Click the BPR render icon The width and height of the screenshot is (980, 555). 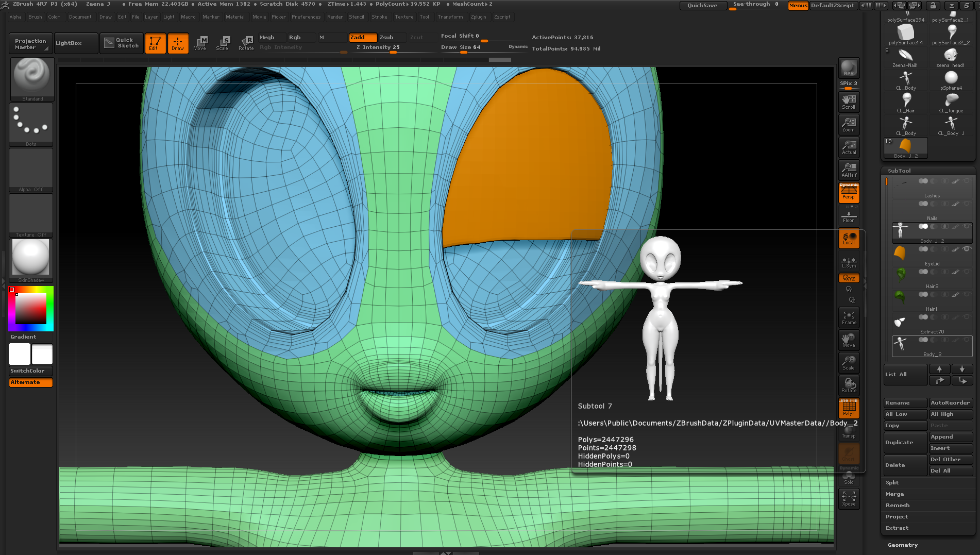849,68
